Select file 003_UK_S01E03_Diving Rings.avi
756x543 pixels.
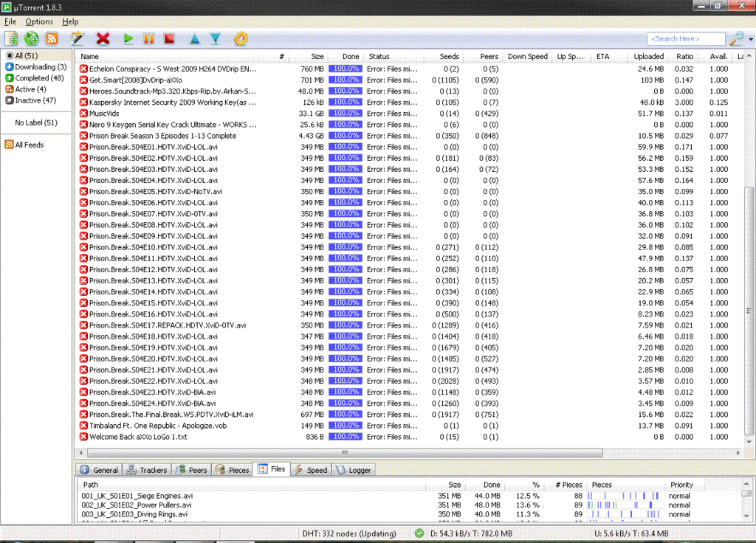pos(410,514)
